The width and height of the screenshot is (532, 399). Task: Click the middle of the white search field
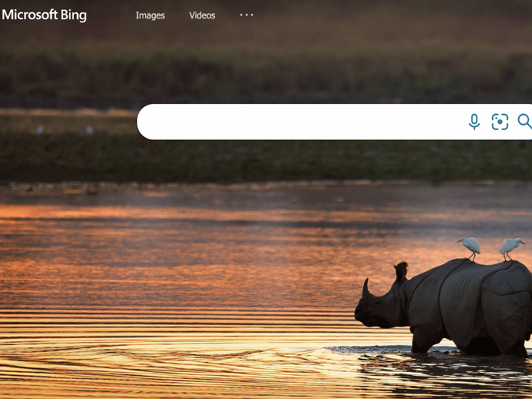[x=302, y=122]
